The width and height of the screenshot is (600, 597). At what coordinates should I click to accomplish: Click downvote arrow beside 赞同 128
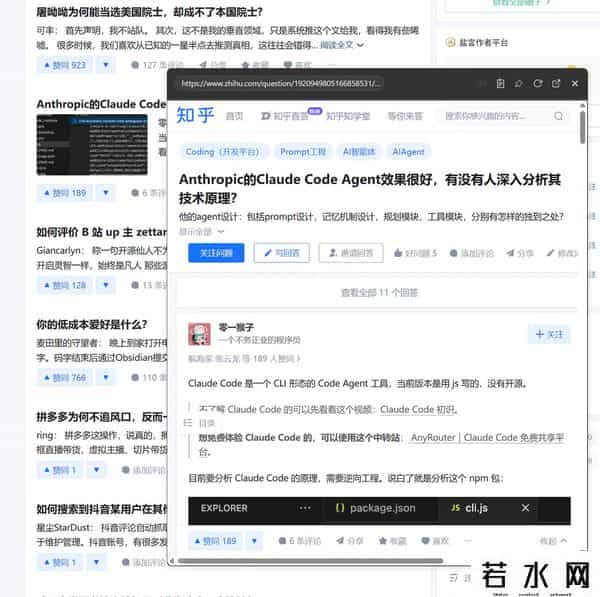coord(106,285)
